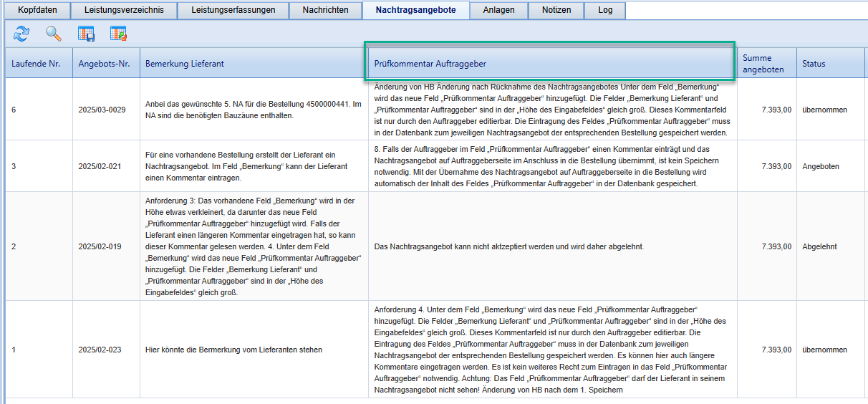Select row with Angebots-Nr. 2025/03-0029
The height and width of the screenshot is (404, 868).
[102, 110]
